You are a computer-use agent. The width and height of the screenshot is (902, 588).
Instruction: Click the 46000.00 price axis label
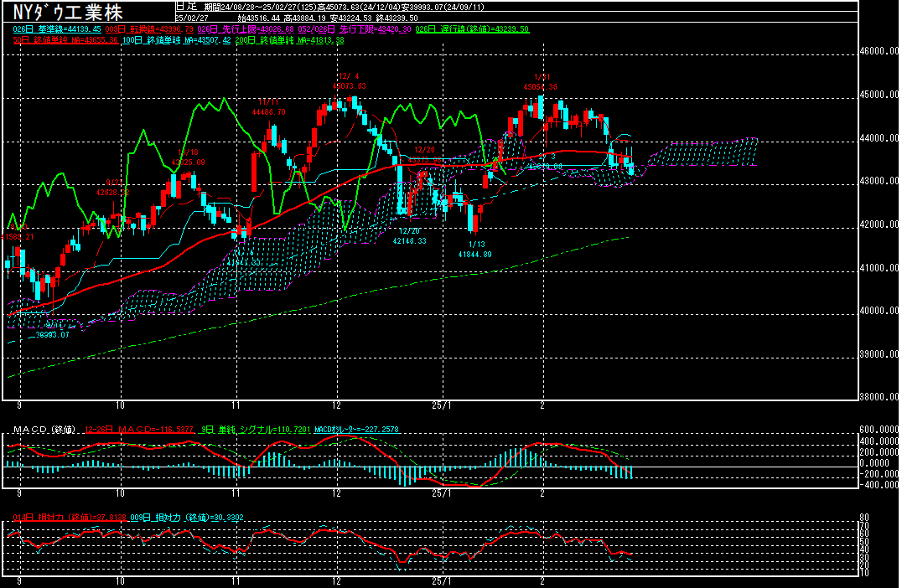coord(879,51)
